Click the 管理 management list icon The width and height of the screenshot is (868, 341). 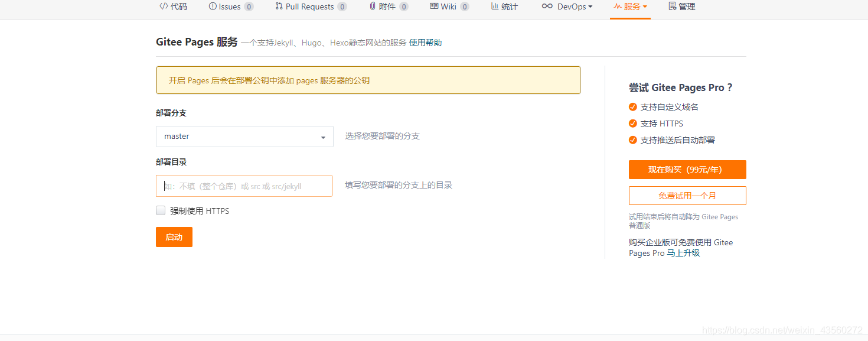672,7
